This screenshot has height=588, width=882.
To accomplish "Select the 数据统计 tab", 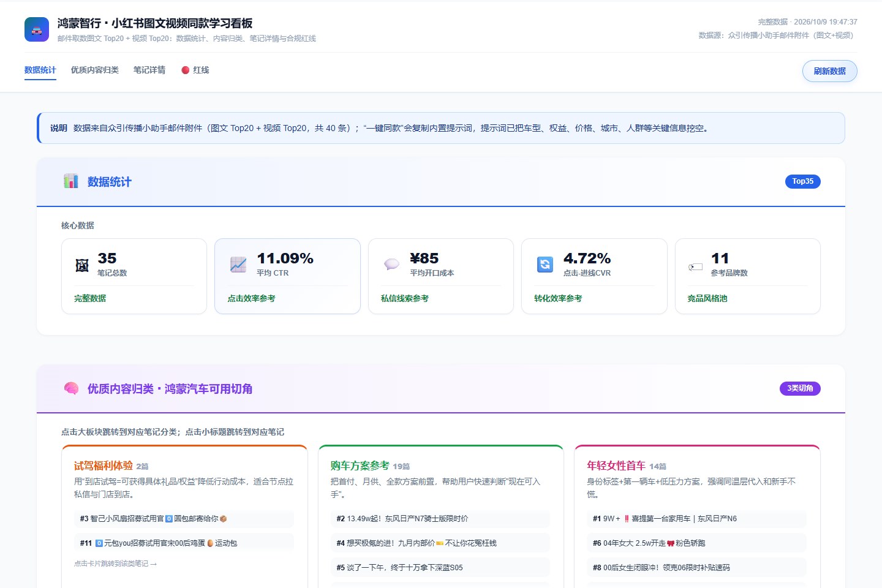I will 40,70.
